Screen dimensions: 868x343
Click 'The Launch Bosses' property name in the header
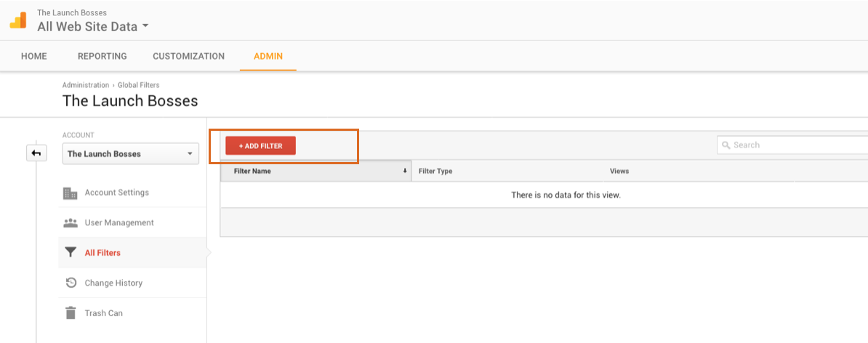(x=72, y=12)
